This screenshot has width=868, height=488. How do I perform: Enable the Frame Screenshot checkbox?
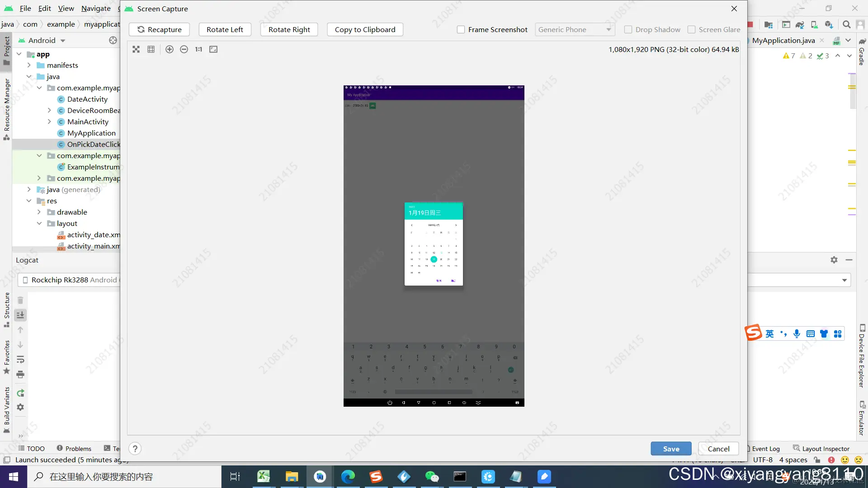pyautogui.click(x=461, y=30)
